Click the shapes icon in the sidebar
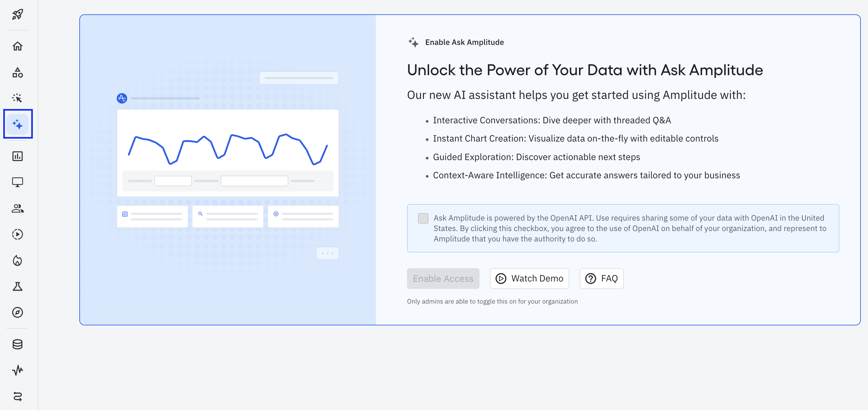Image resolution: width=868 pixels, height=410 pixels. (18, 72)
